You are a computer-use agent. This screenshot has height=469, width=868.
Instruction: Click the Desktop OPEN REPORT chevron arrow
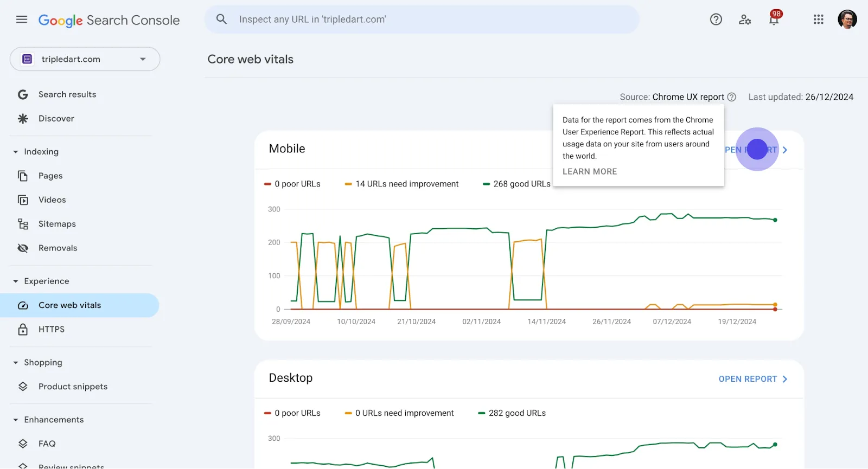785,379
